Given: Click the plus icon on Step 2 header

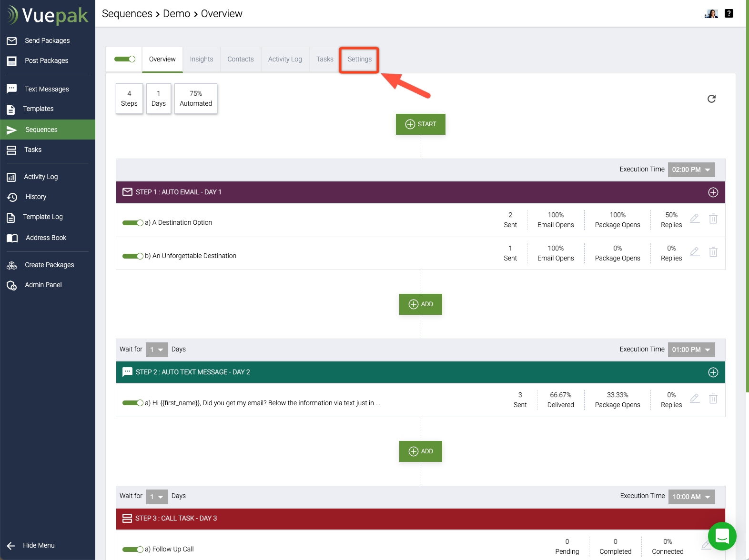Looking at the screenshot, I should (713, 372).
